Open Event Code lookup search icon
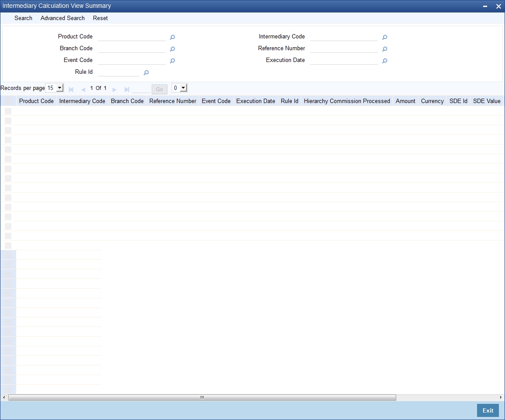 (172, 61)
